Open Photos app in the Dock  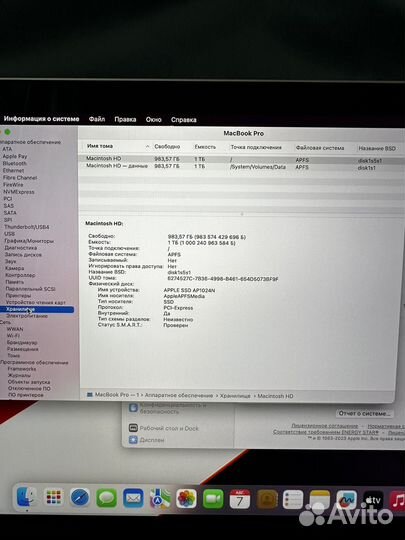(x=186, y=499)
